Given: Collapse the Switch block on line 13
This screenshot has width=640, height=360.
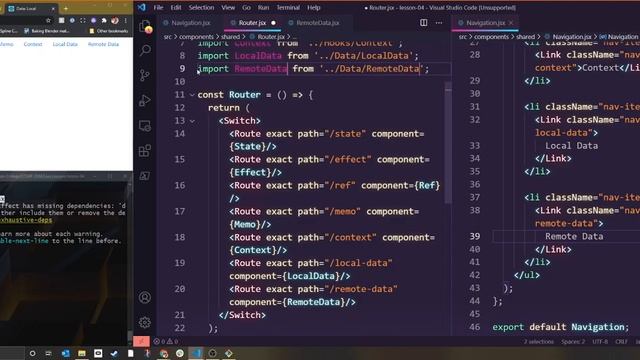Looking at the screenshot, I should pos(192,121).
